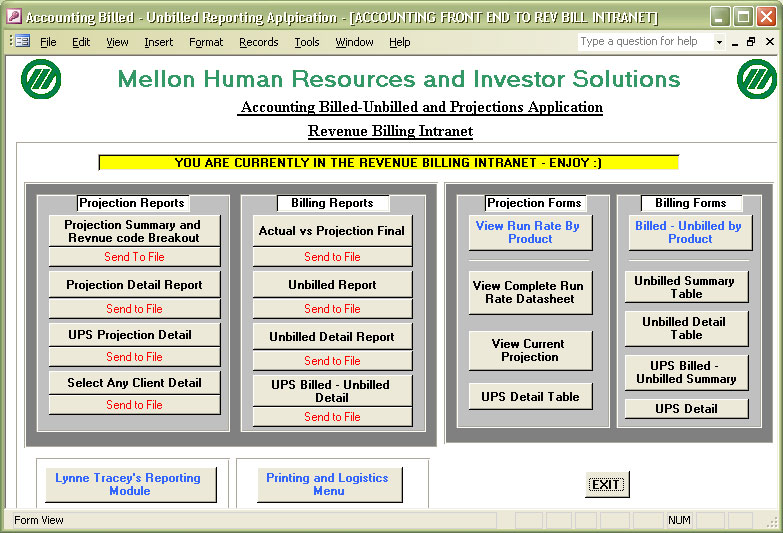
Task: Click the left green Mellon logo
Action: pyautogui.click(x=41, y=79)
